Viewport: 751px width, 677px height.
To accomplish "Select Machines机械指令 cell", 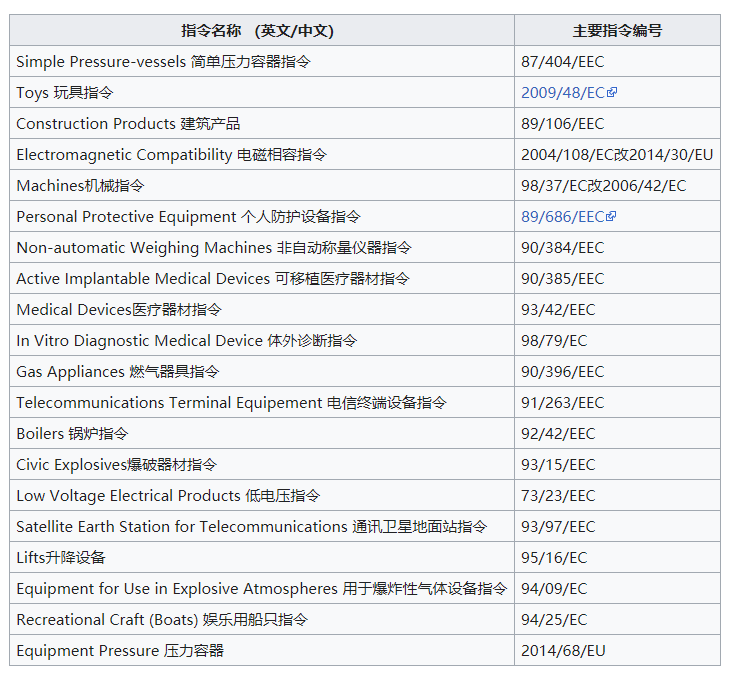I will [x=262, y=185].
